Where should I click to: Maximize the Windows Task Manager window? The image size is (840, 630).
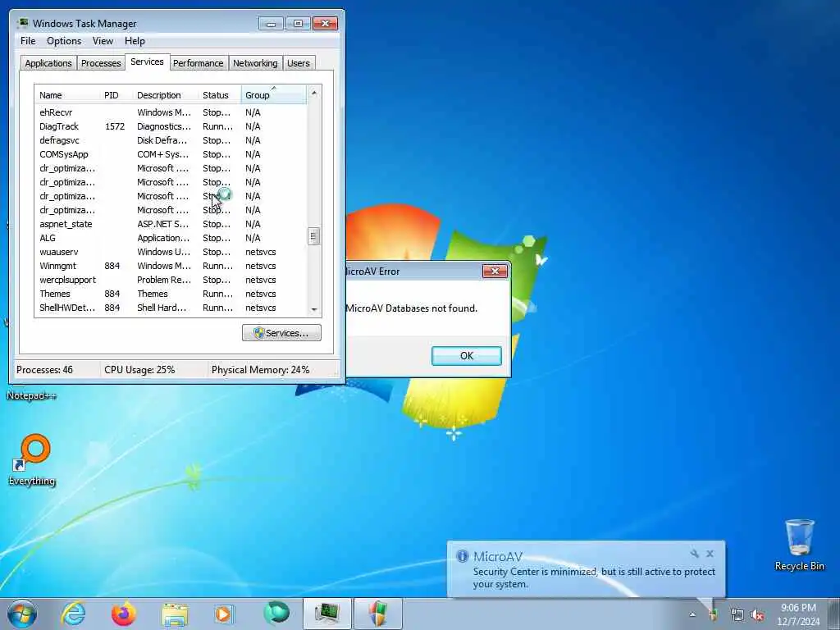point(298,24)
